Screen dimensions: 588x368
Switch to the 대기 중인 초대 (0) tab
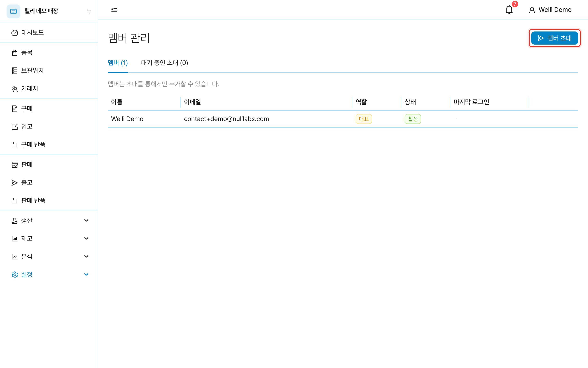[165, 63]
